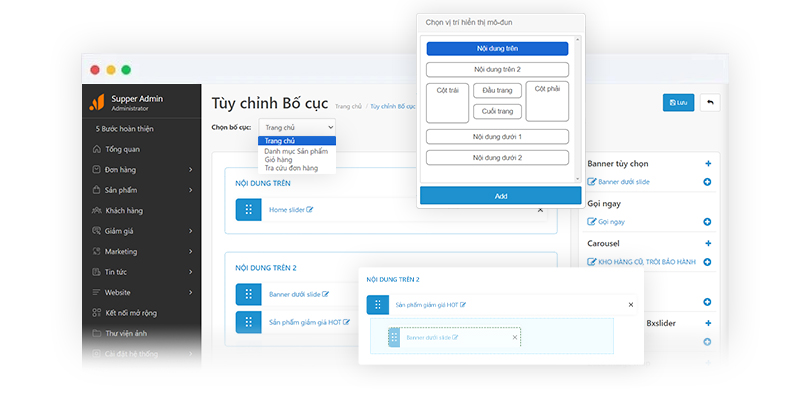Image resolution: width=811 pixels, height=402 pixels.
Task: Select Trang chủ option in layout dropdown
Action: coord(297,141)
